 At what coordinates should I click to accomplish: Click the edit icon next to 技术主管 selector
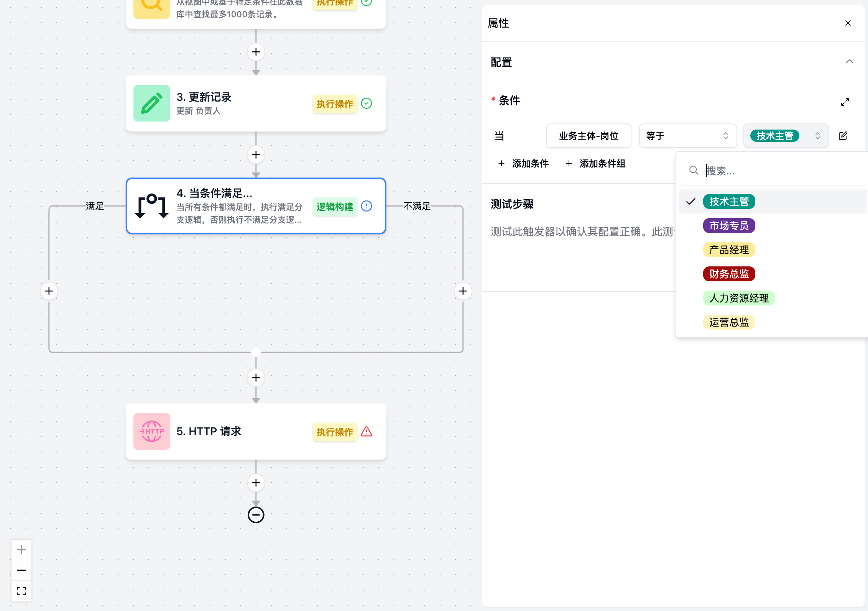click(x=843, y=136)
